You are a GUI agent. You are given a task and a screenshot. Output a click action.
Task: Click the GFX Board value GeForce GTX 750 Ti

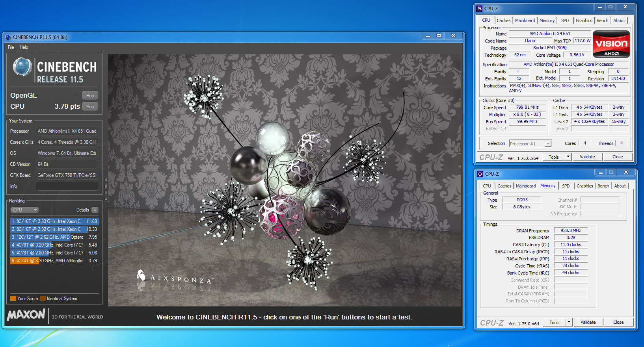pyautogui.click(x=67, y=175)
